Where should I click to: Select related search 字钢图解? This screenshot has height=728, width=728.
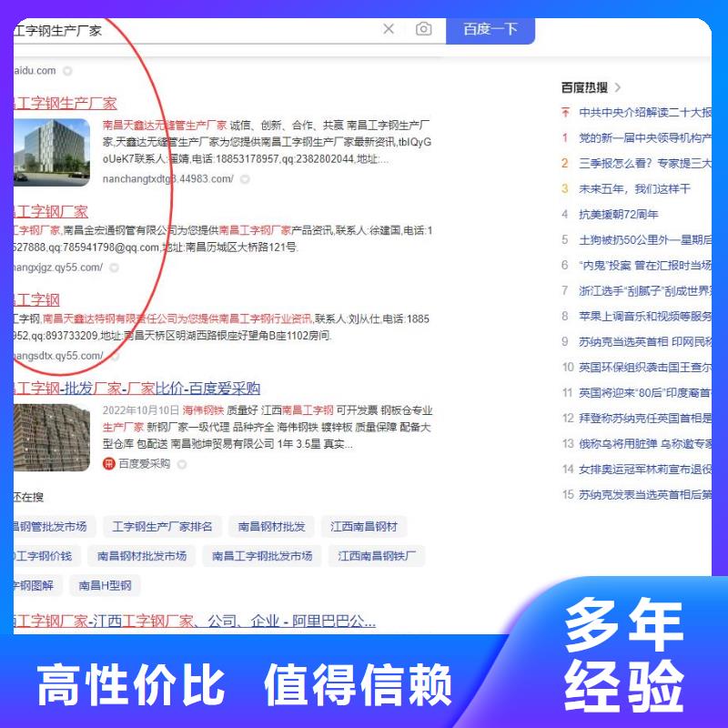coord(37,585)
